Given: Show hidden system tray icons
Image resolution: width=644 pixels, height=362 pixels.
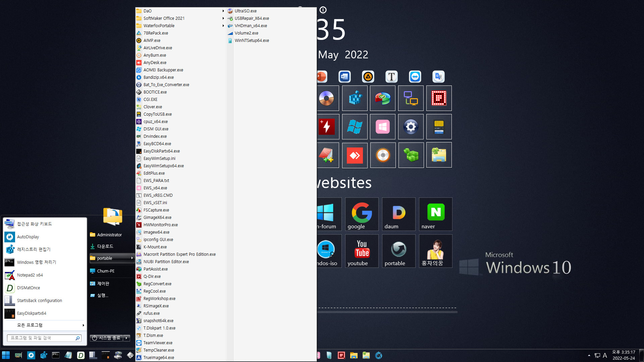Looking at the screenshot, I should coord(589,355).
